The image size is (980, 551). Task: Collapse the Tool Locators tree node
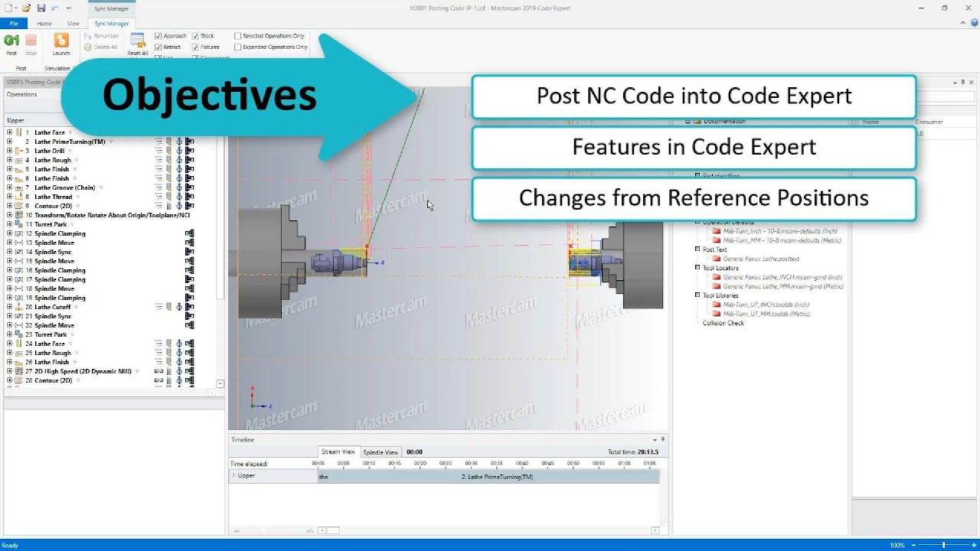(x=697, y=268)
